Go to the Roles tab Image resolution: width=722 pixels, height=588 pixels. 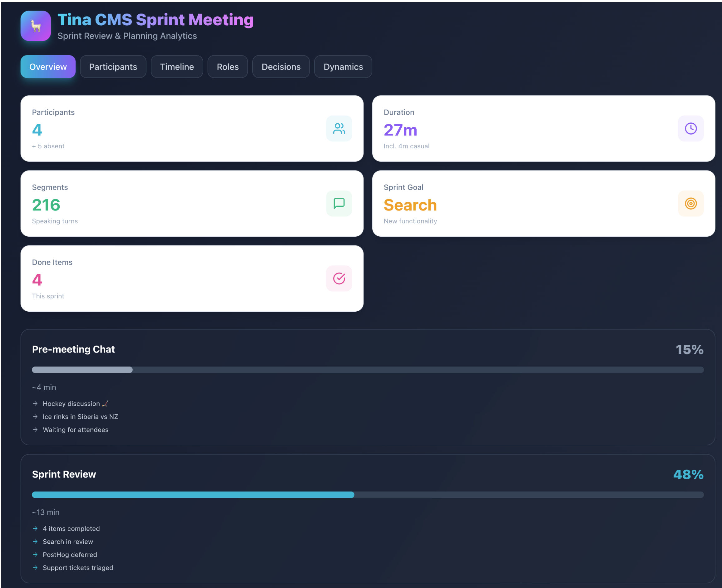(228, 67)
